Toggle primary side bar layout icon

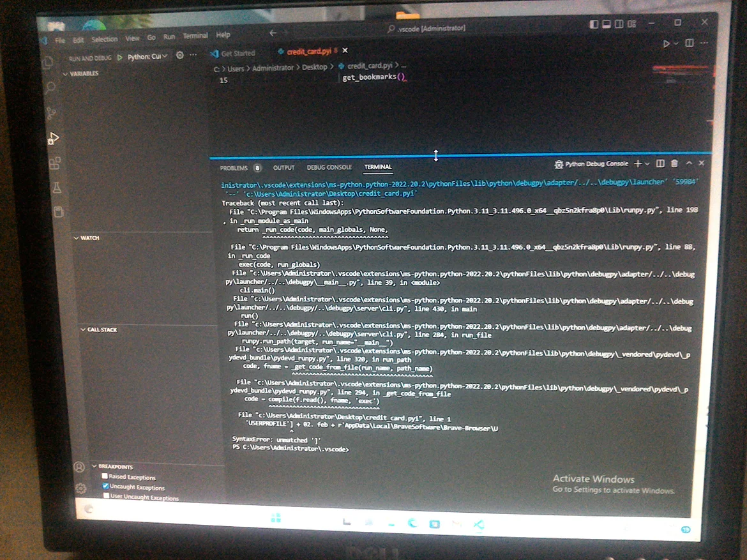(x=594, y=24)
